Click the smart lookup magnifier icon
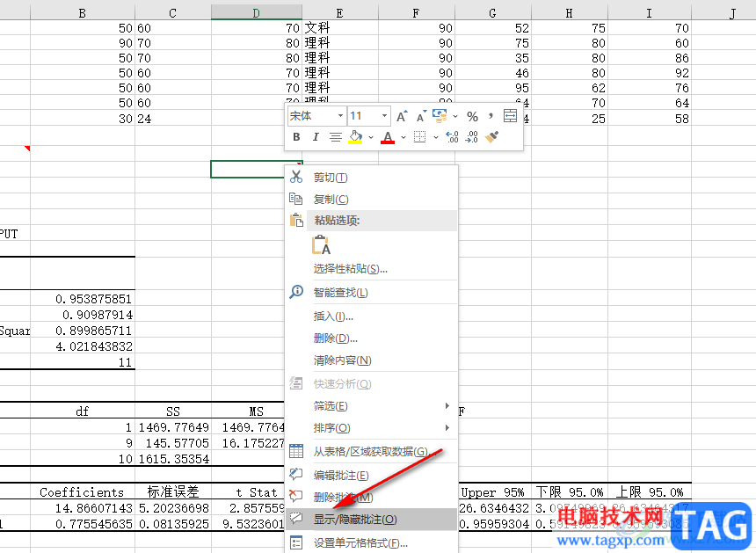Screen dimensions: 756x553 click(296, 292)
